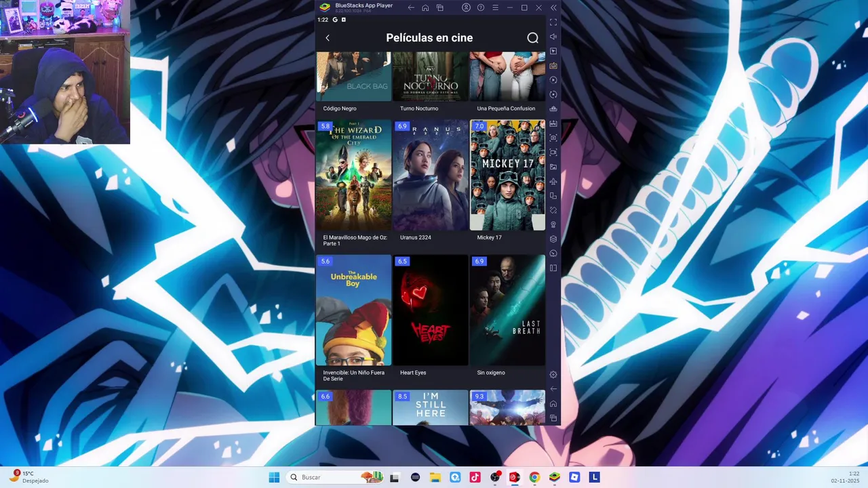Click the eco mode gauge icon
This screenshot has width=868, height=488.
553,253
